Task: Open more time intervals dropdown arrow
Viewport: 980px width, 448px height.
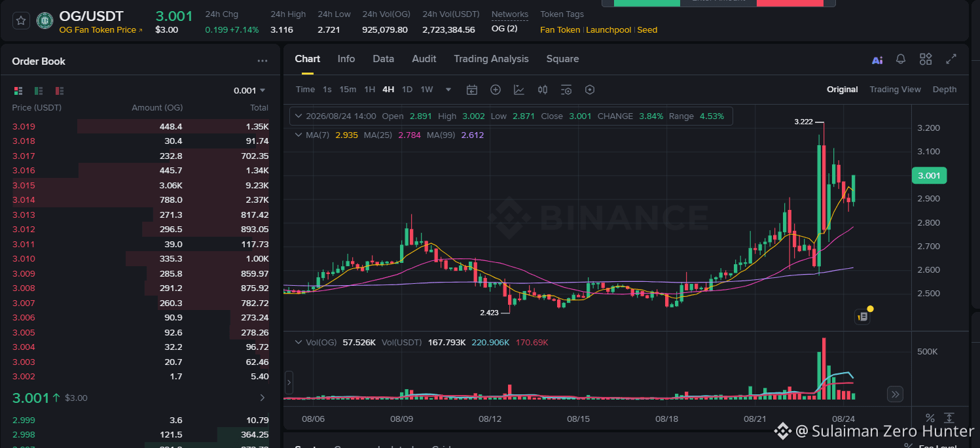Action: (448, 90)
